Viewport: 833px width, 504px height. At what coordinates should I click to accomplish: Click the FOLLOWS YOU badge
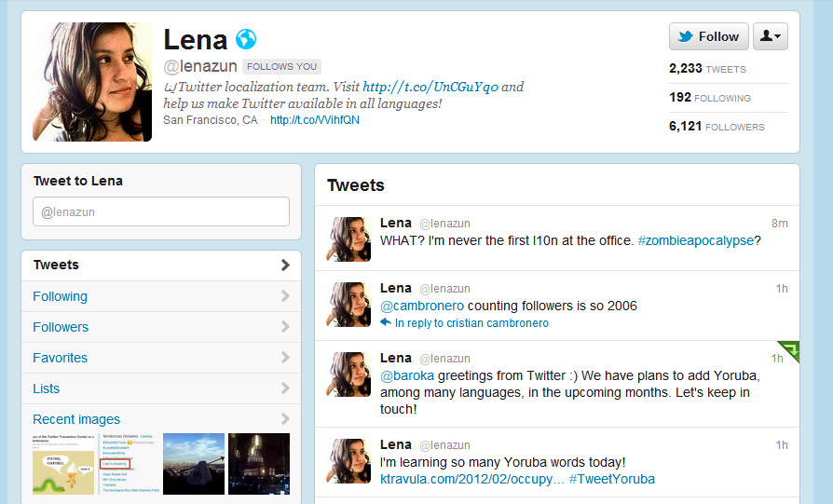(281, 66)
